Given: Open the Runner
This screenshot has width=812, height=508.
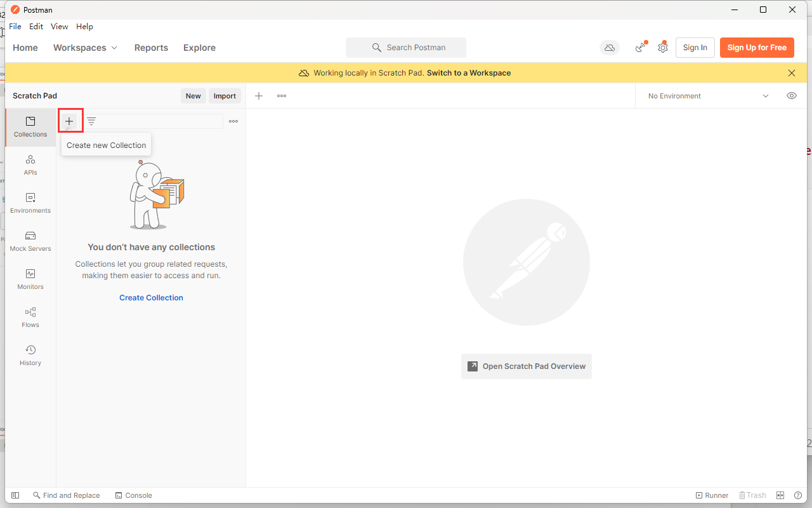Looking at the screenshot, I should point(712,495).
